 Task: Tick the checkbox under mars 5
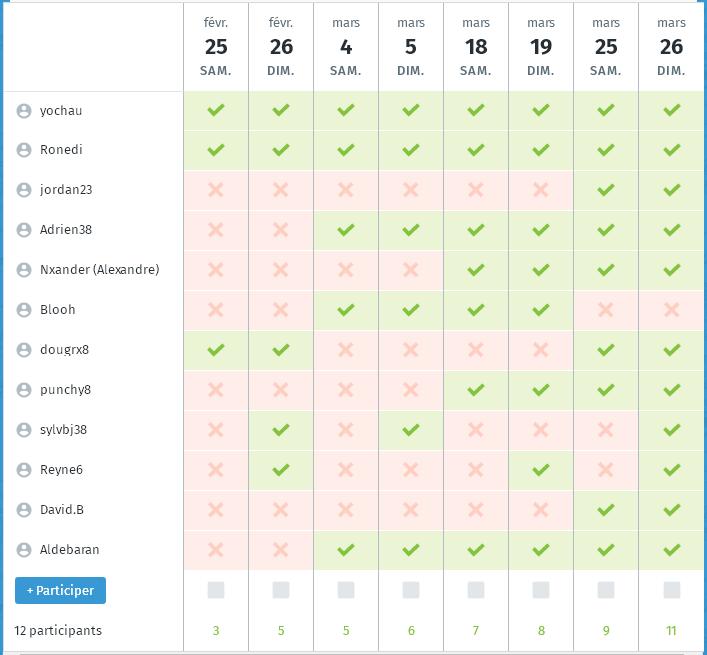click(x=411, y=590)
